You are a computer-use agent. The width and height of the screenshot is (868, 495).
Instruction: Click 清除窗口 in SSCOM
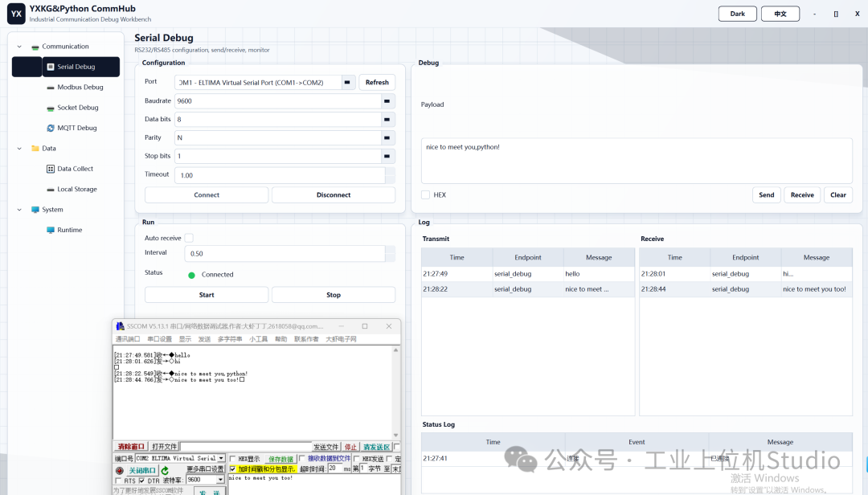pyautogui.click(x=131, y=447)
